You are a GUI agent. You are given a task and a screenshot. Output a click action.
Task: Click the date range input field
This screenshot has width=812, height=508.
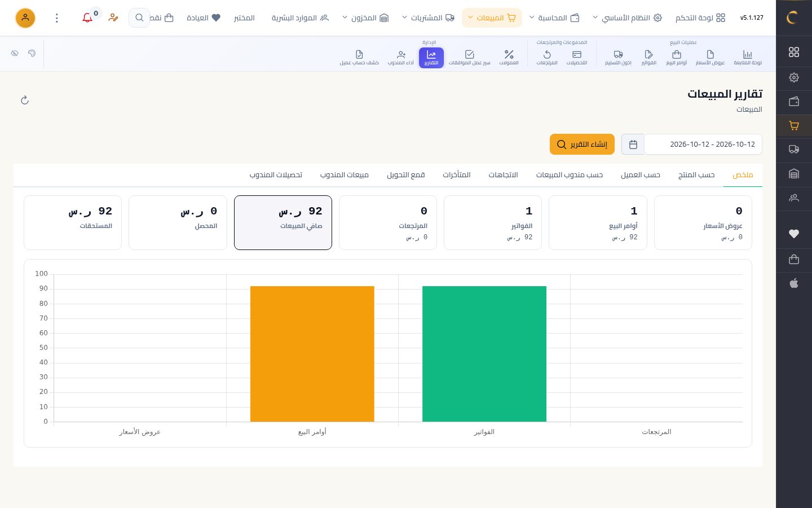[703, 144]
